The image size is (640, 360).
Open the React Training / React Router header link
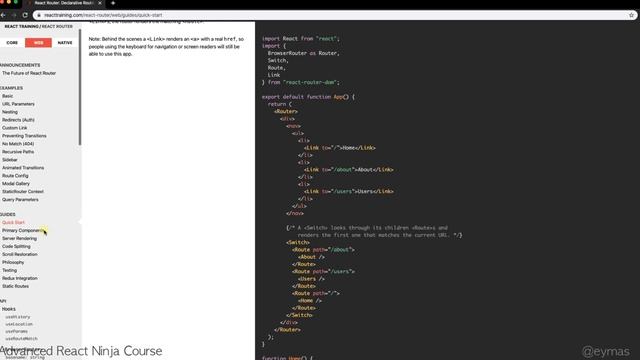38,26
